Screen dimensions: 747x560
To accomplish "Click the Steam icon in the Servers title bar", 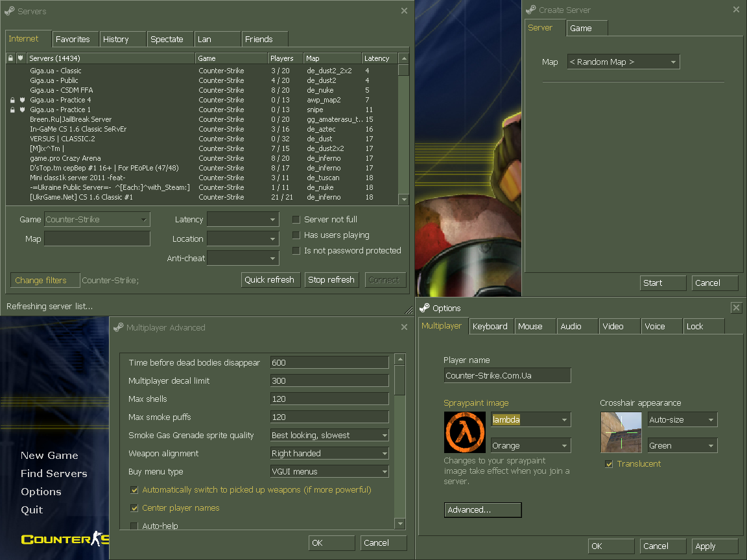I will click(9, 10).
